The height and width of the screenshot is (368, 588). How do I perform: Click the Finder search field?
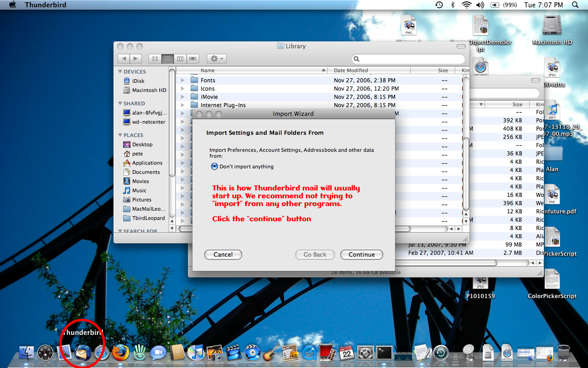point(409,59)
